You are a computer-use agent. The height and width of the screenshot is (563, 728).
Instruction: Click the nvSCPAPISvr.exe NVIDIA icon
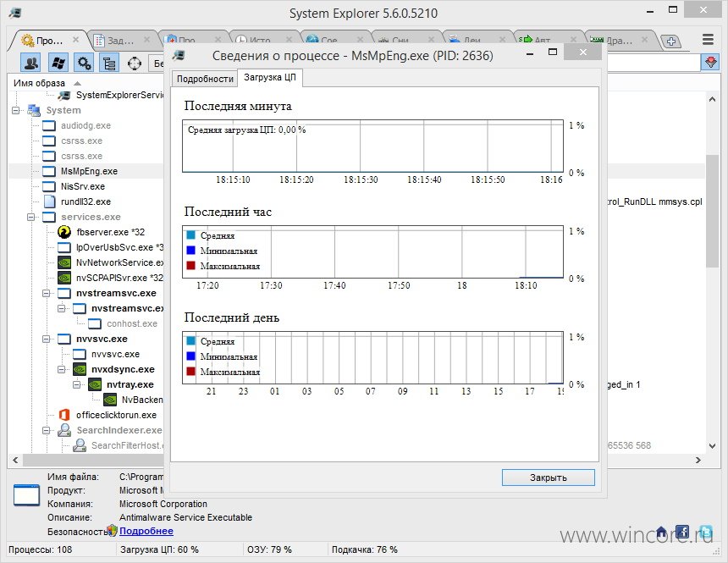coord(64,278)
